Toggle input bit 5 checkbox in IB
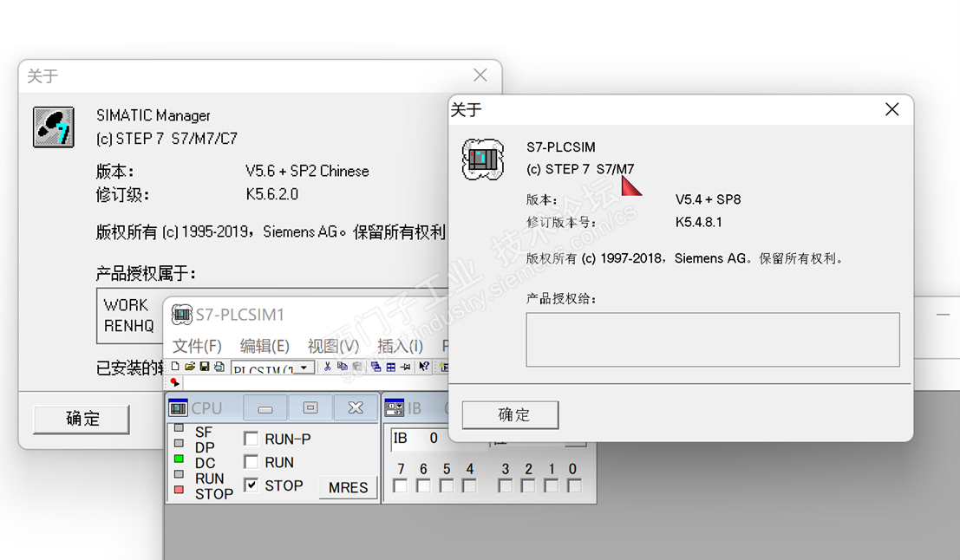The height and width of the screenshot is (560, 960). 447,485
